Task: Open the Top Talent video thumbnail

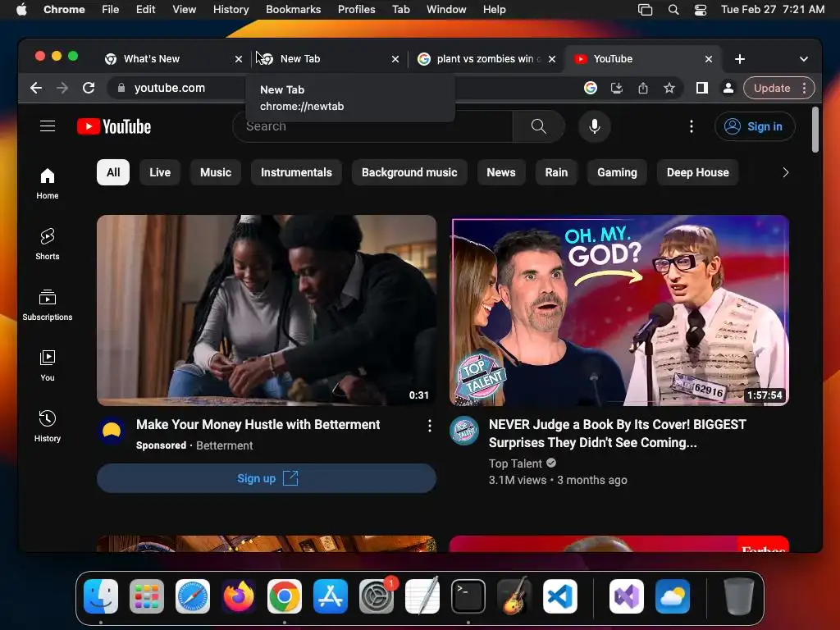Action: point(619,310)
